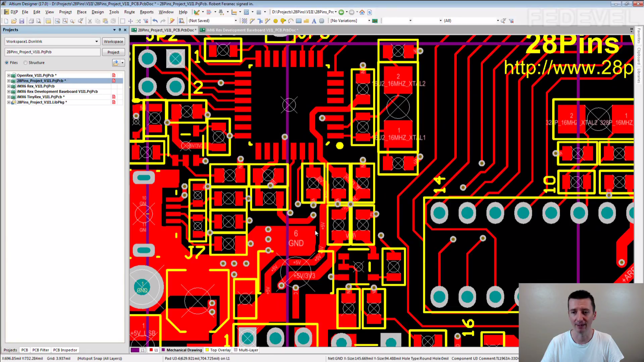Open the Route menu
The width and height of the screenshot is (644, 362).
pyautogui.click(x=129, y=12)
